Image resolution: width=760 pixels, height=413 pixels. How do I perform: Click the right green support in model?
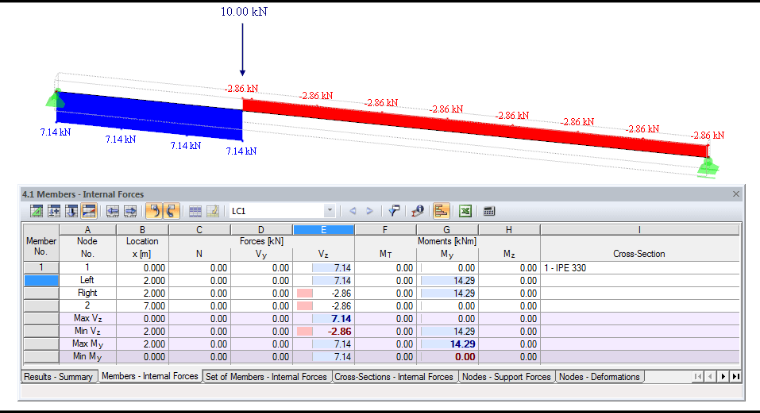pyautogui.click(x=708, y=168)
